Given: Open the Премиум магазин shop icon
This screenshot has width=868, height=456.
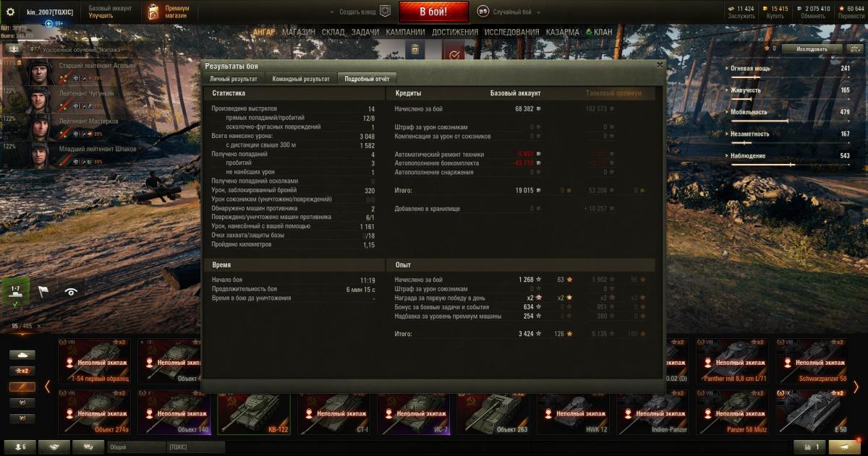Looking at the screenshot, I should coord(153,12).
